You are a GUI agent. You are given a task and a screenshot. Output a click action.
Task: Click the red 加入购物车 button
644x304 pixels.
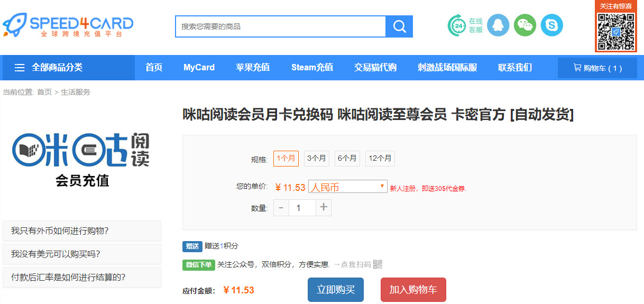413,290
